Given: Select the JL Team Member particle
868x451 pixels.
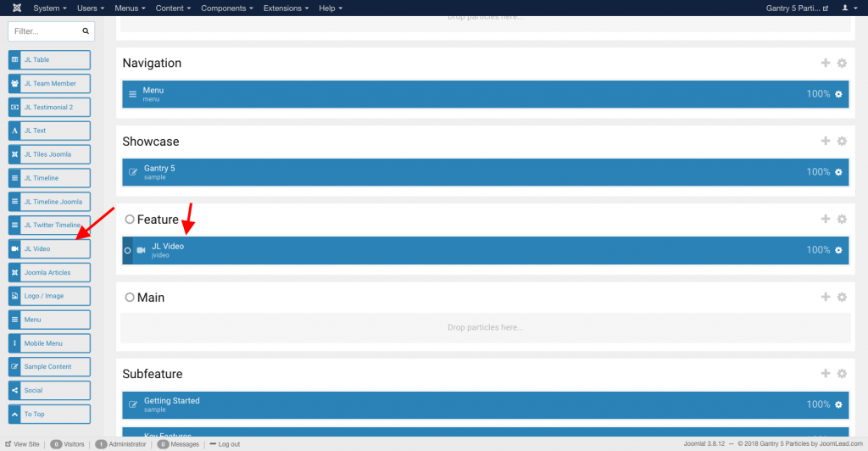Looking at the screenshot, I should [x=49, y=84].
